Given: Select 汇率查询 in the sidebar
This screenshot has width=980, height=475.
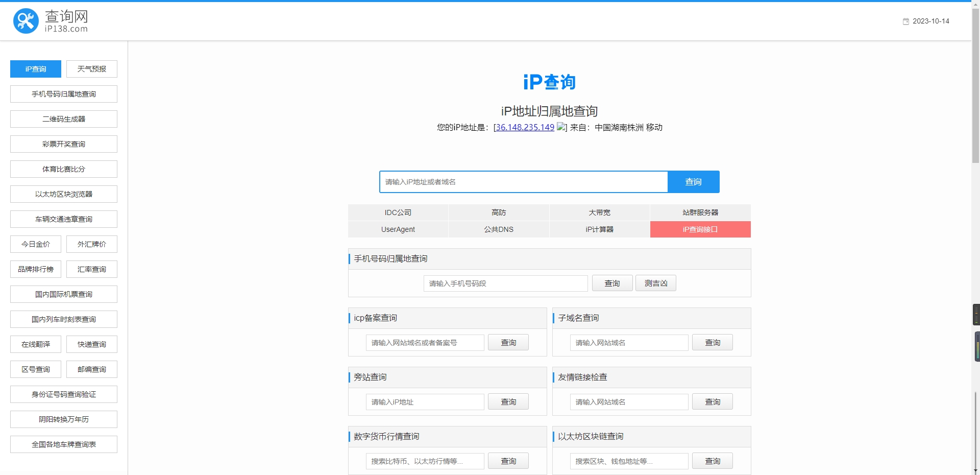Looking at the screenshot, I should [92, 269].
